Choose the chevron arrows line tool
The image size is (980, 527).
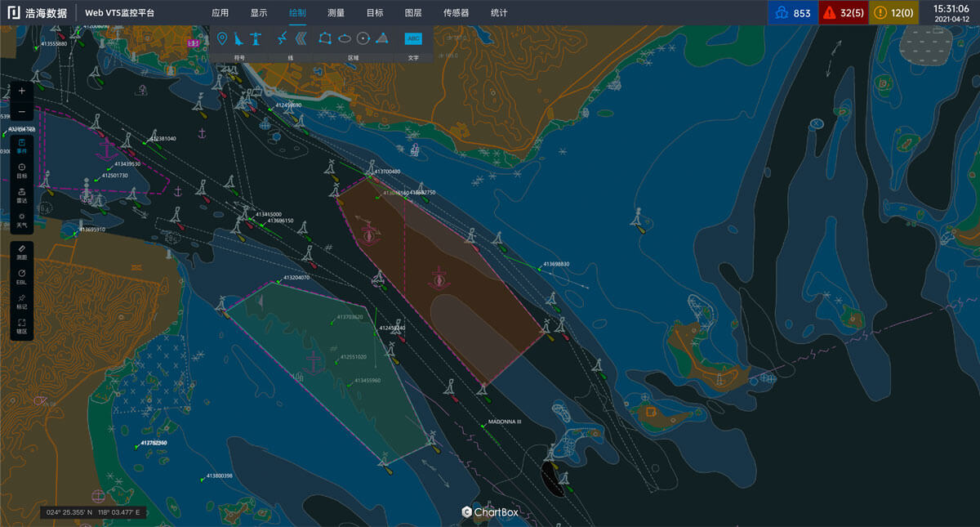coord(301,38)
